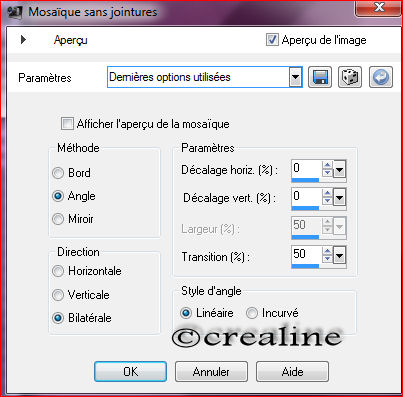
Task: Close the Mosaïque sans jointures dialog
Action: coord(379,8)
